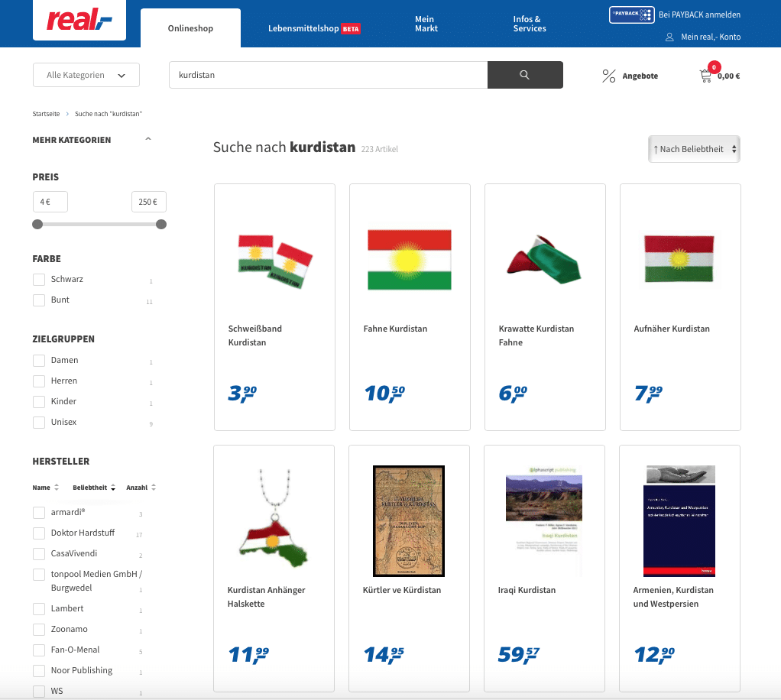
Task: Sort manufacturers by Anzahl column arrows
Action: click(153, 487)
